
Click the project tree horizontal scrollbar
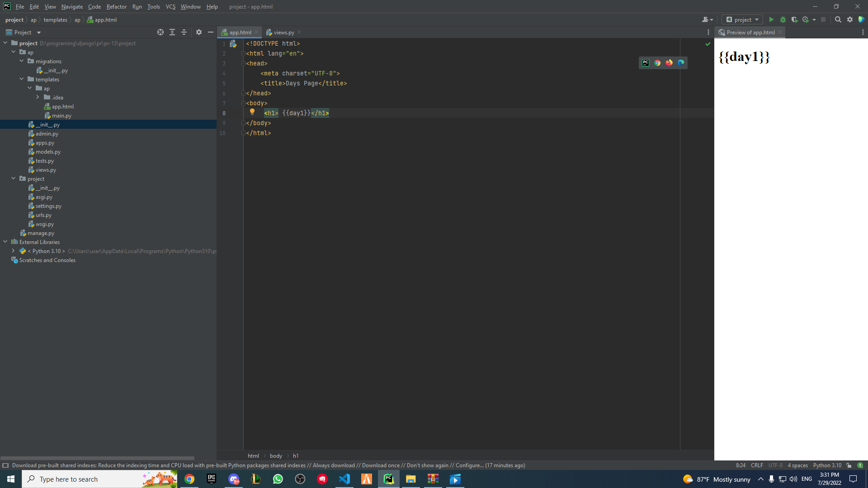tap(97, 458)
